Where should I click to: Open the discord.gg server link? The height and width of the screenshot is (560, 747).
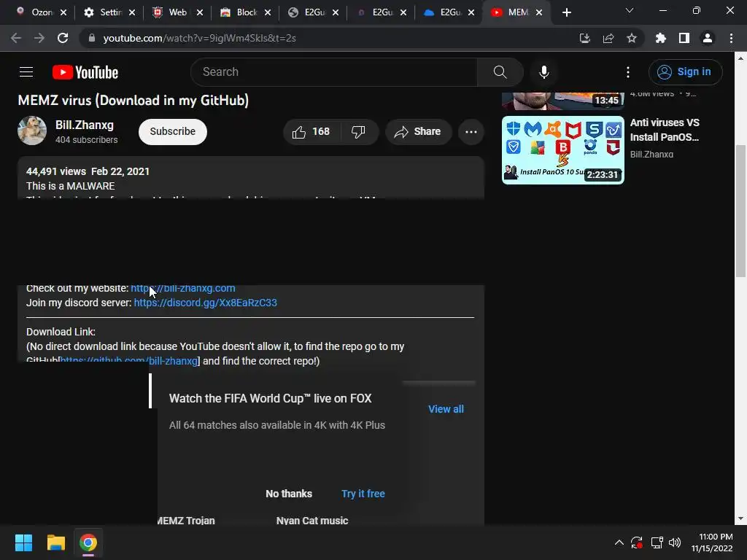(x=205, y=303)
